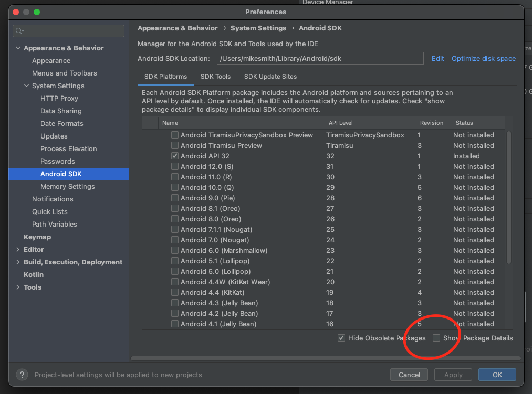Image resolution: width=532 pixels, height=394 pixels.
Task: Click the search magnifier icon in sidebar
Action: pos(19,31)
